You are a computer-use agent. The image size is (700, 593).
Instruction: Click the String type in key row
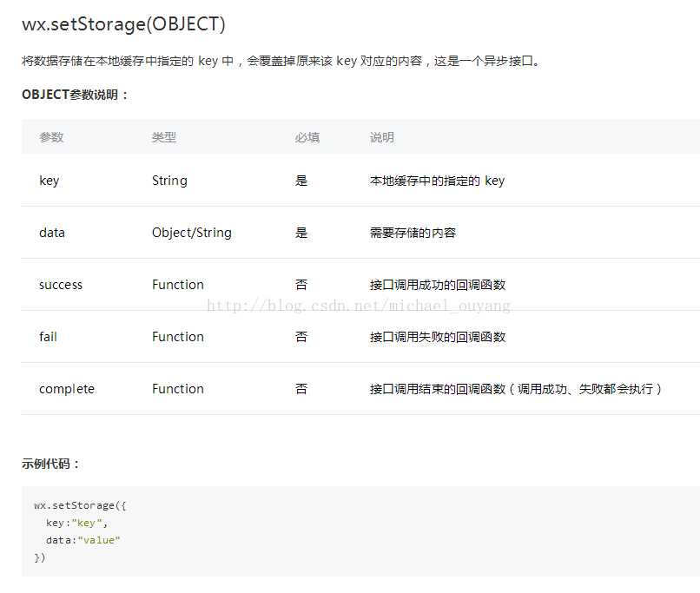click(169, 181)
